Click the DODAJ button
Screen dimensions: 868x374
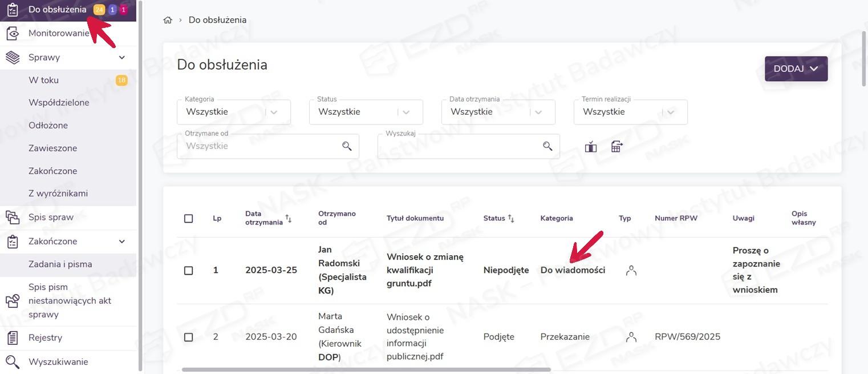[796, 69]
